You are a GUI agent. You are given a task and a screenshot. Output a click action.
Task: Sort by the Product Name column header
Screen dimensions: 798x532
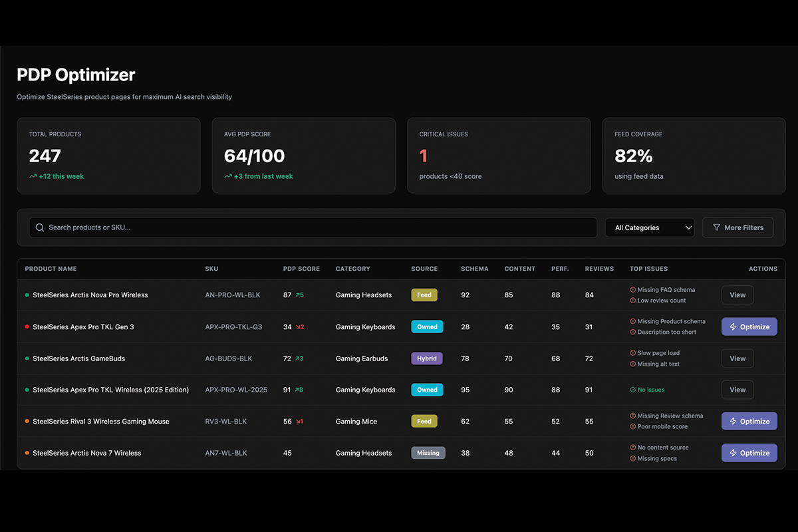point(51,269)
